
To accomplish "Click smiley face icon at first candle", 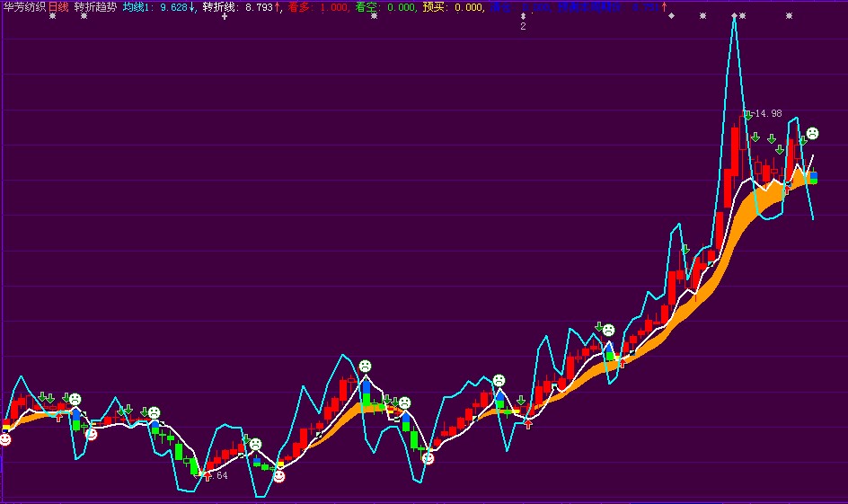I will coord(5,439).
